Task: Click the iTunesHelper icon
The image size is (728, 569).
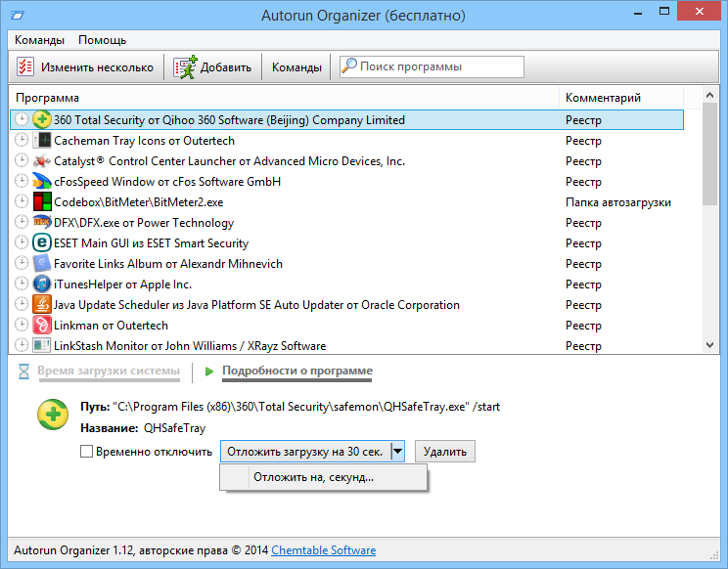Action: point(42,284)
